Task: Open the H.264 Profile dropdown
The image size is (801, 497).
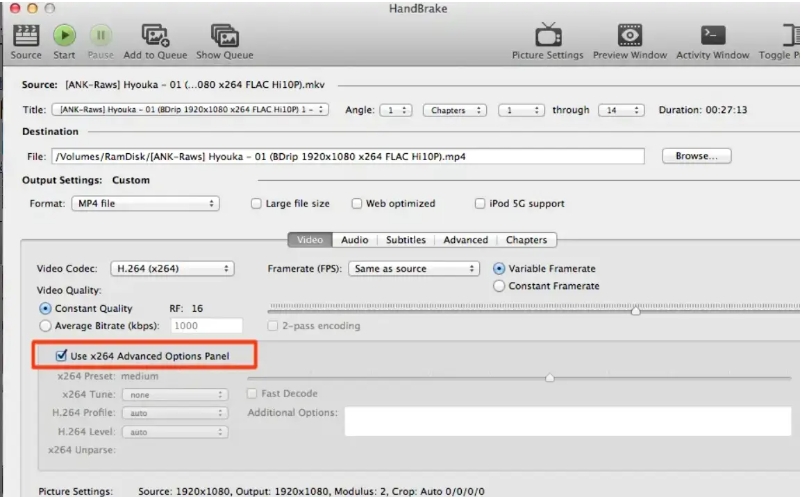Action: 175,413
